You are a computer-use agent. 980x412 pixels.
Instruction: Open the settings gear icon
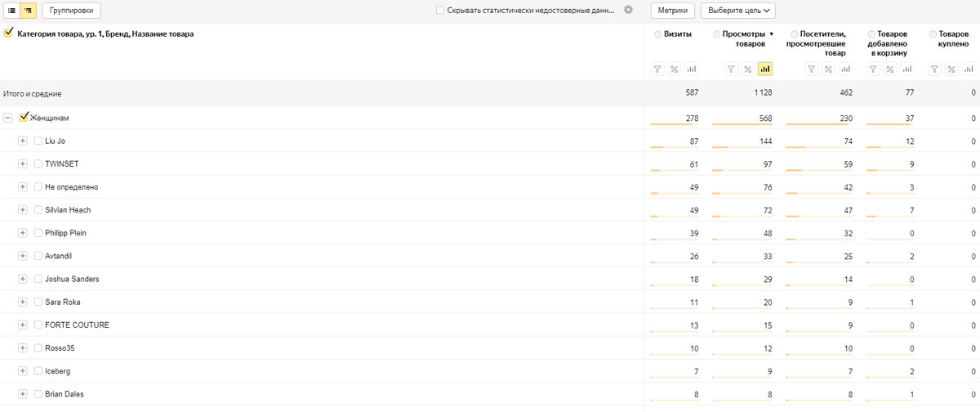pyautogui.click(x=628, y=10)
